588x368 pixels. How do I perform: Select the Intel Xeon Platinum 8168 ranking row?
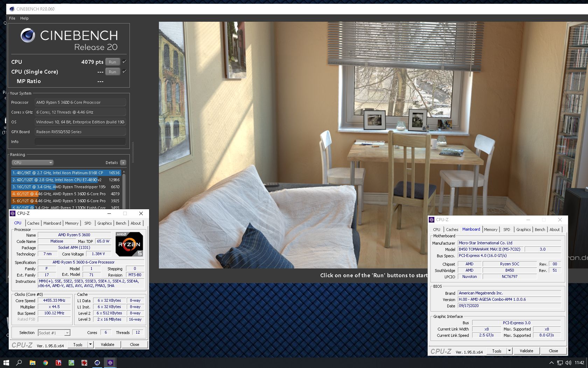click(66, 173)
